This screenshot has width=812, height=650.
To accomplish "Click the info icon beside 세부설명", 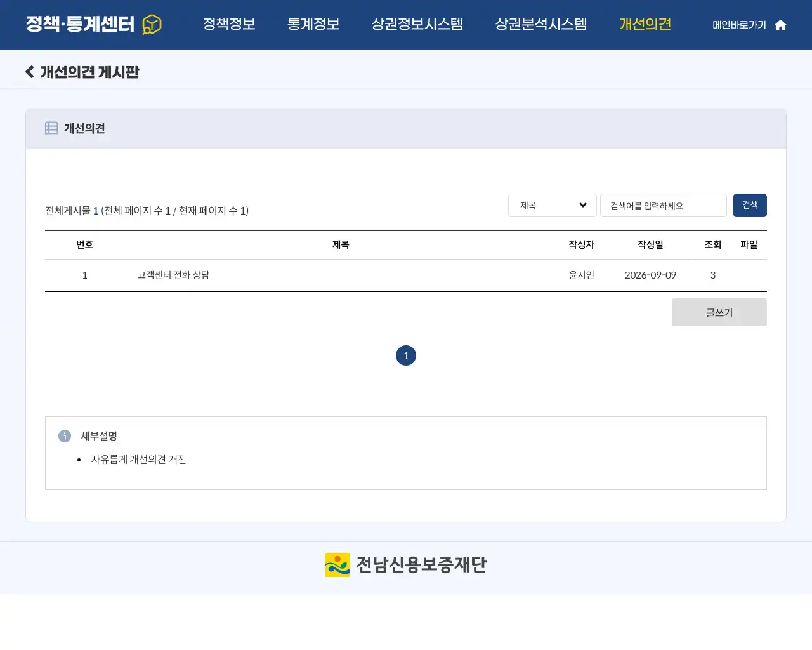I will click(x=65, y=436).
